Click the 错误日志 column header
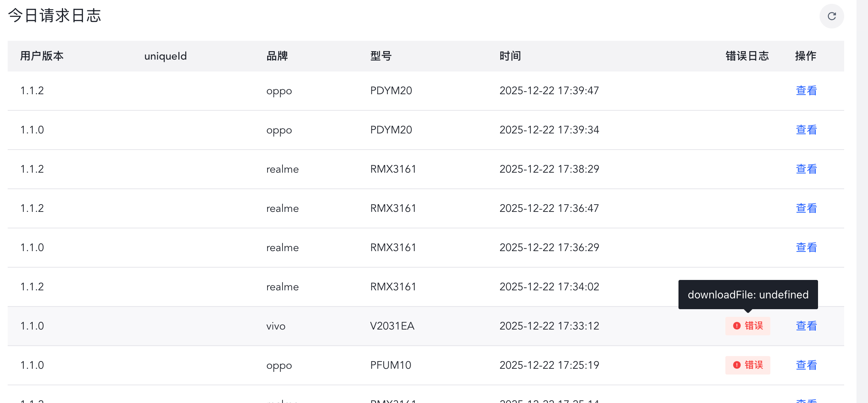 pyautogui.click(x=747, y=56)
